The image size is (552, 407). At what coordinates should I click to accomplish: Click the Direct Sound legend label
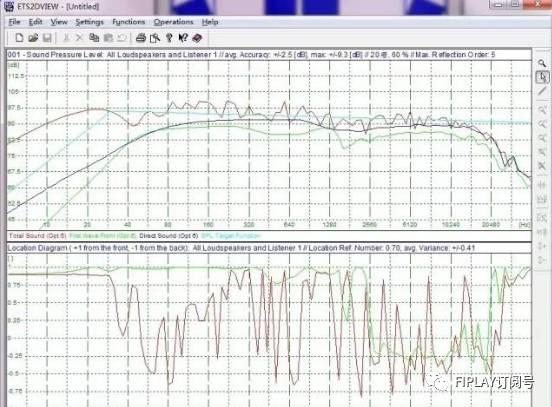point(169,236)
